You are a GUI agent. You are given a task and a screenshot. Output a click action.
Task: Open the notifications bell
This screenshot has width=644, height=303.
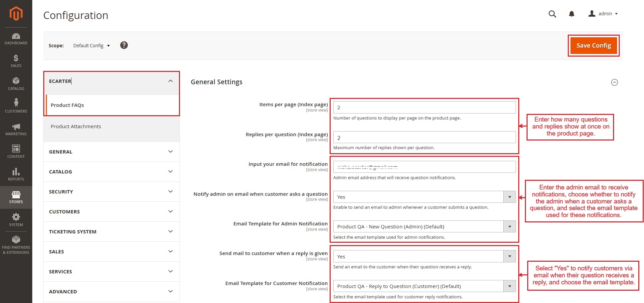571,14
